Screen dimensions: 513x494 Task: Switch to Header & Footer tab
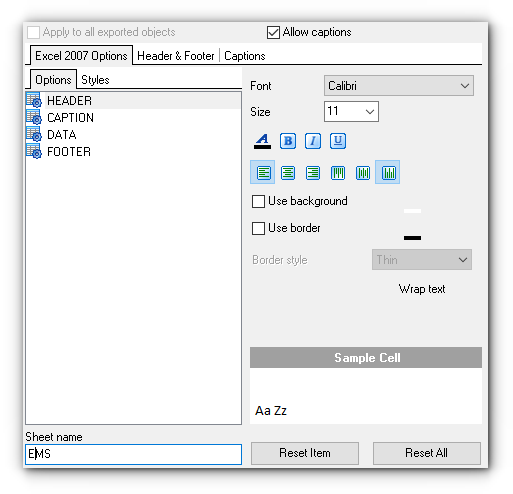point(176,56)
